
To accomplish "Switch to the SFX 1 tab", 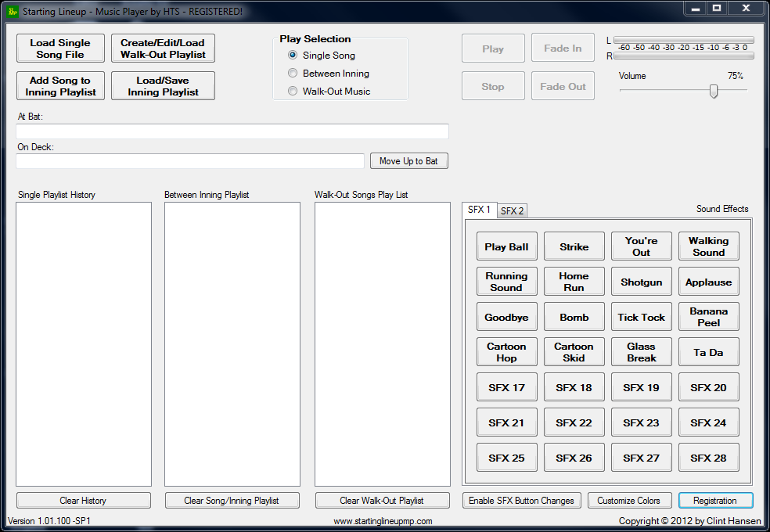I will click(x=479, y=210).
